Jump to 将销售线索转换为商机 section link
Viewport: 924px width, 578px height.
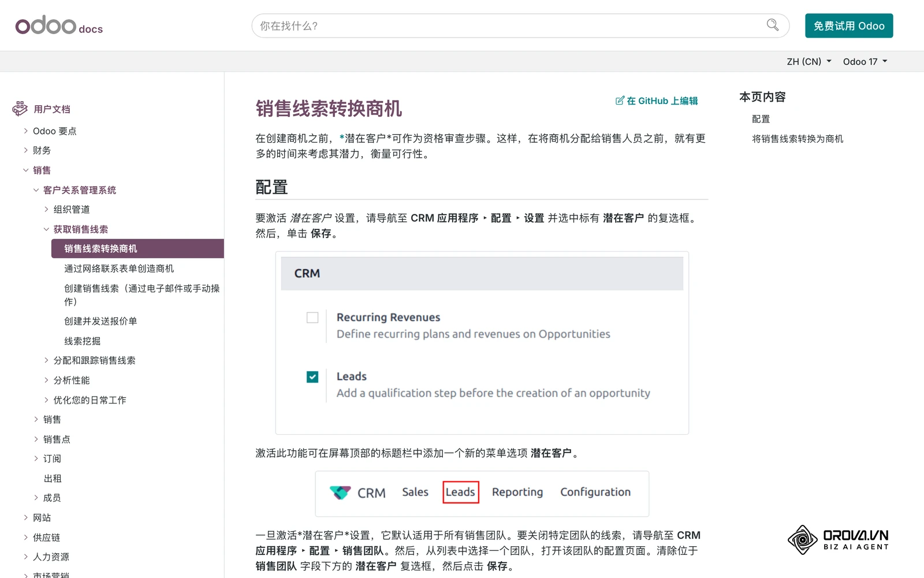tap(797, 139)
